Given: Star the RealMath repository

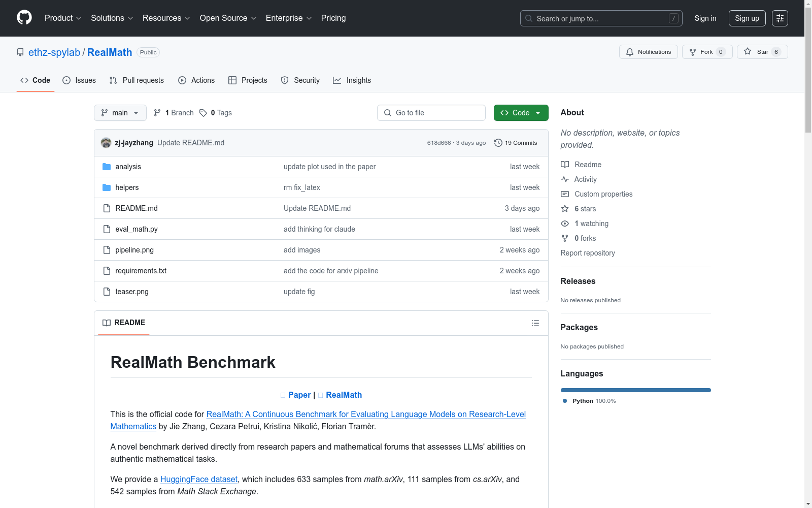Looking at the screenshot, I should (x=762, y=52).
